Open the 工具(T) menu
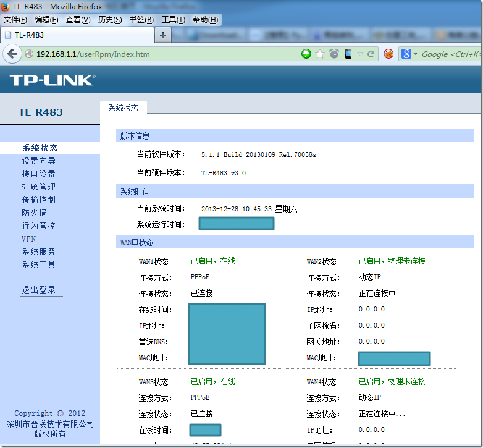 tap(174, 20)
